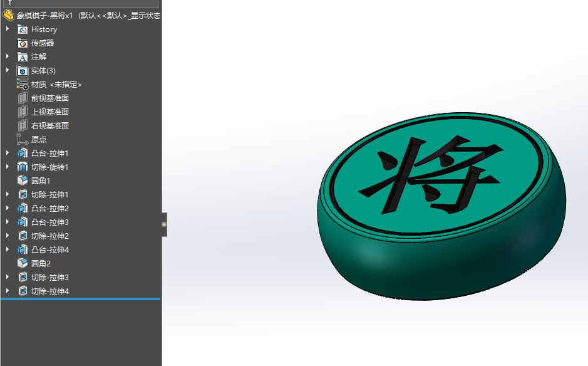This screenshot has width=588, height=366.
Task: Expand the 切除-旋转1 feature
Action: (7, 166)
